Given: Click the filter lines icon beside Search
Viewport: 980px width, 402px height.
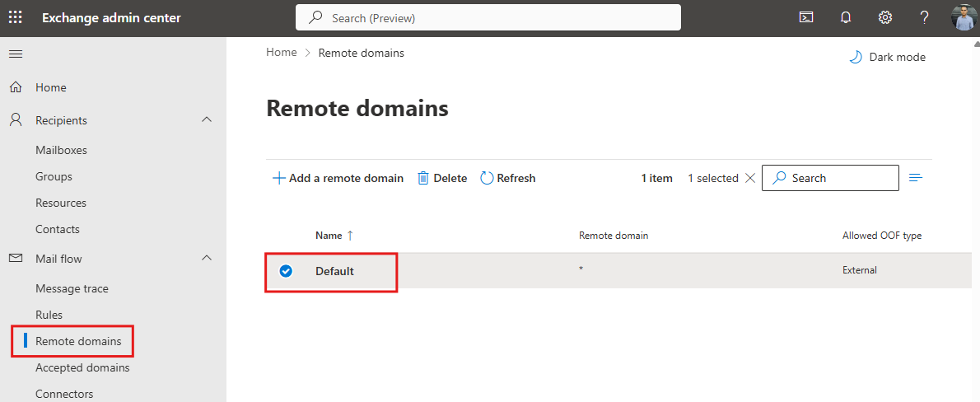Looking at the screenshot, I should [916, 178].
